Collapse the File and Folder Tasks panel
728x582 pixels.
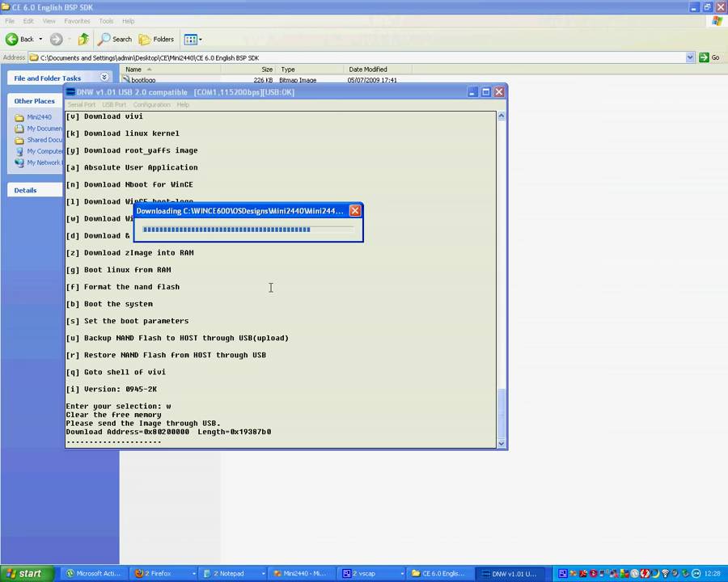104,77
